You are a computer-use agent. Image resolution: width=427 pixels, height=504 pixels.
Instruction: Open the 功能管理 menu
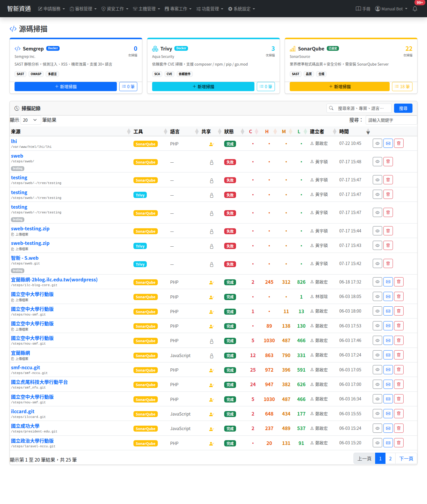coord(210,9)
